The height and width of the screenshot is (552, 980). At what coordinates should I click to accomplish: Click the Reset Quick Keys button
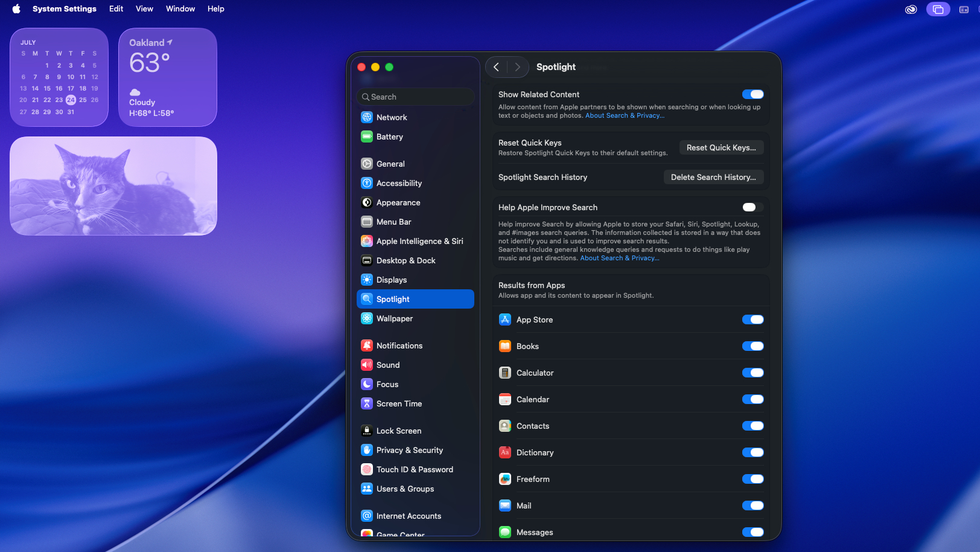click(x=721, y=147)
